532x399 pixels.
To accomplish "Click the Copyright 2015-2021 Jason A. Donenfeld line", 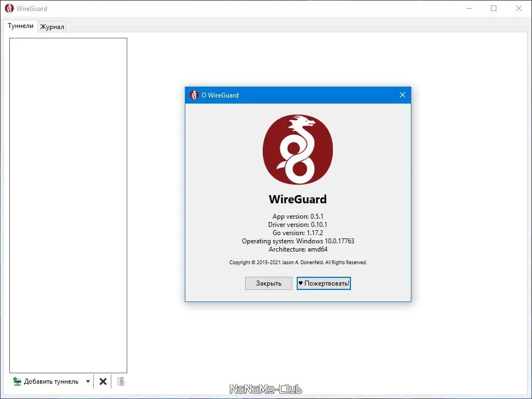I will (298, 263).
